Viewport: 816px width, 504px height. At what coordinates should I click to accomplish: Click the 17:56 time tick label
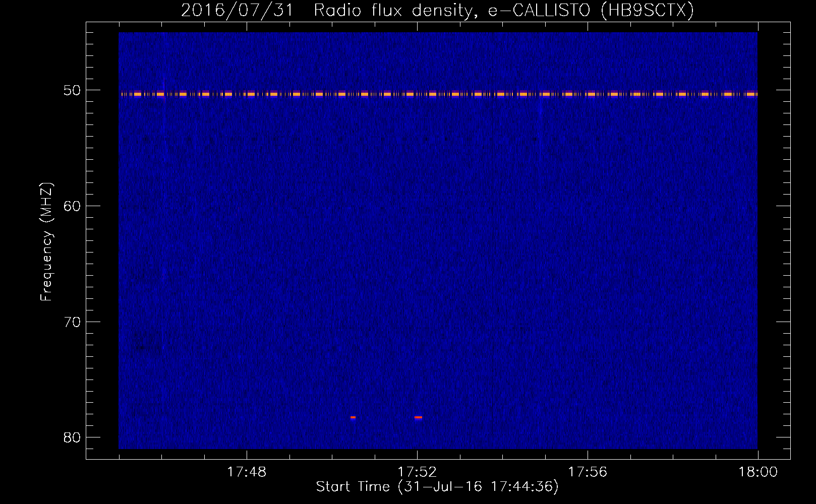pos(588,472)
